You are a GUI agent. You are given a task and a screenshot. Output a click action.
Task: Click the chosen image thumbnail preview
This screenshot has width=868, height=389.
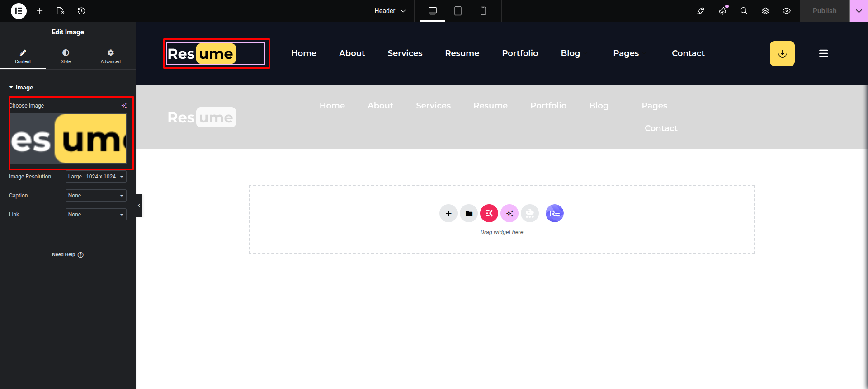click(69, 138)
